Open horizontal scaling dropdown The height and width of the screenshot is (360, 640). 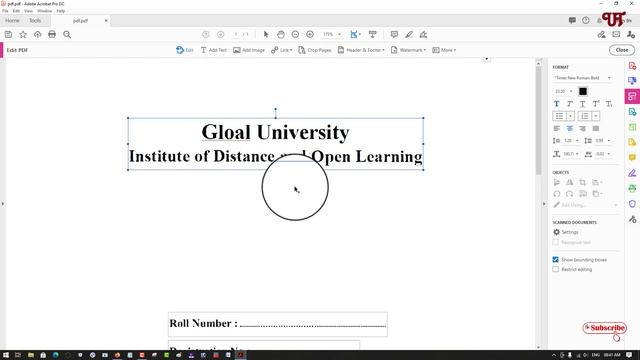577,154
